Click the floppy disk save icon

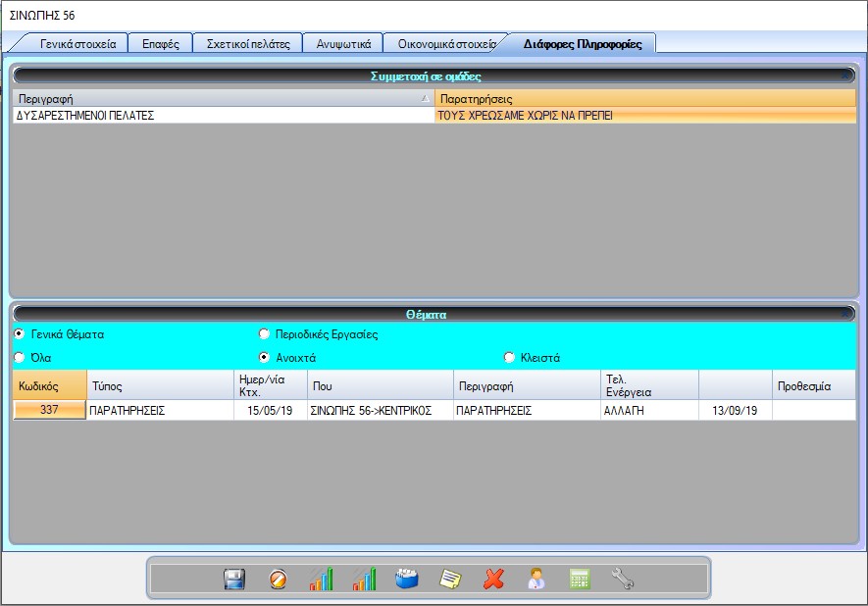(x=234, y=579)
